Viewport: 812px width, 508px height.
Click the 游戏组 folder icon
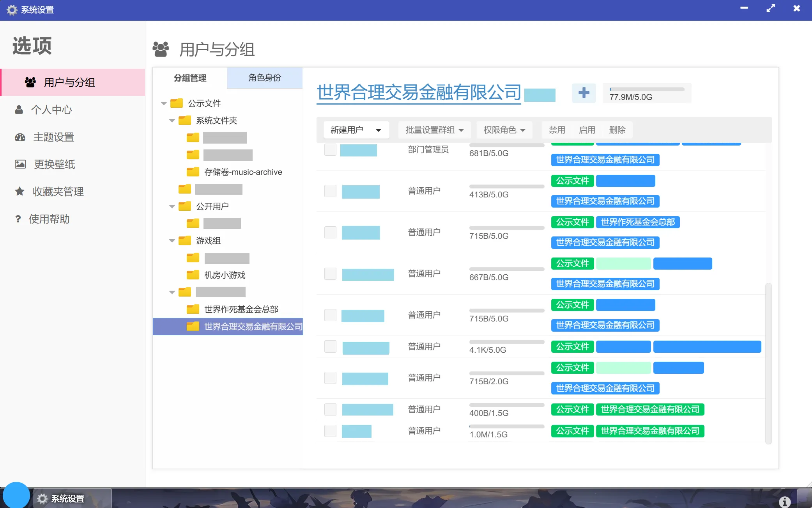pyautogui.click(x=185, y=240)
